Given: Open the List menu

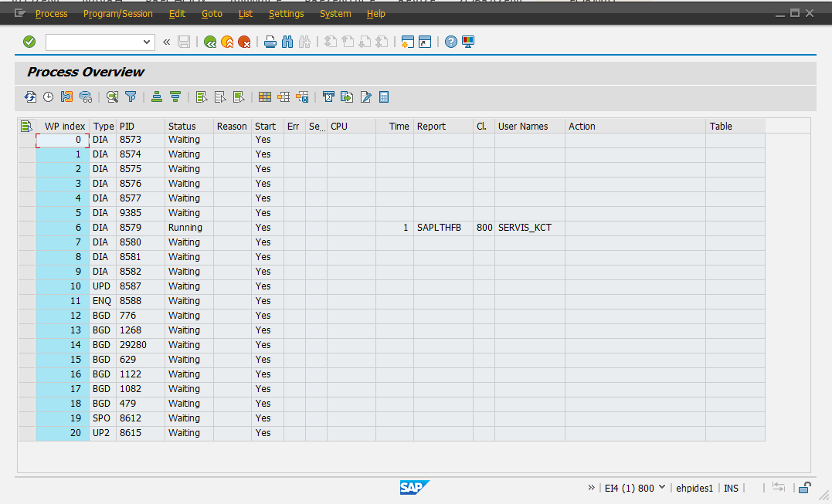Looking at the screenshot, I should (245, 14).
